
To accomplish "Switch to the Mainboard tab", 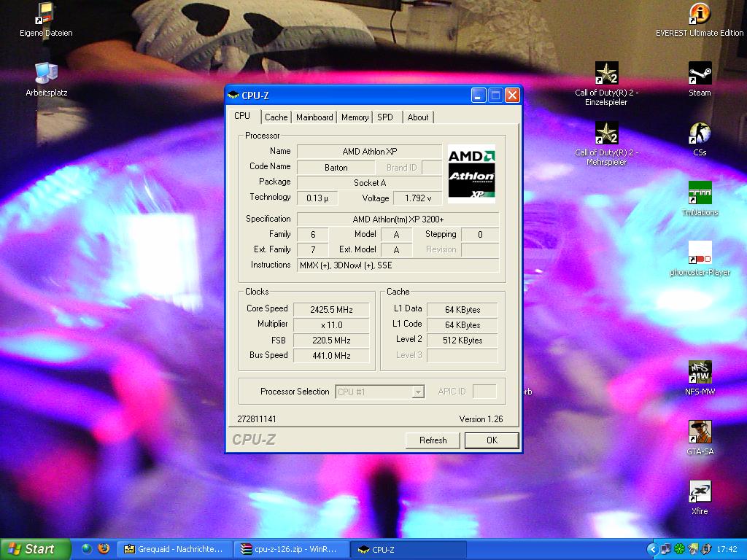I will coord(314,117).
